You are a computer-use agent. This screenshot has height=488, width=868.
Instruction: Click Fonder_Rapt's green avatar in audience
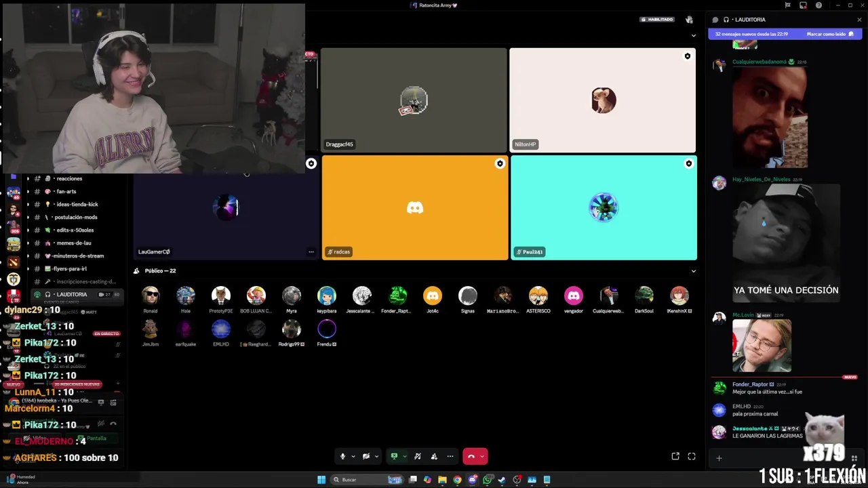(x=397, y=296)
